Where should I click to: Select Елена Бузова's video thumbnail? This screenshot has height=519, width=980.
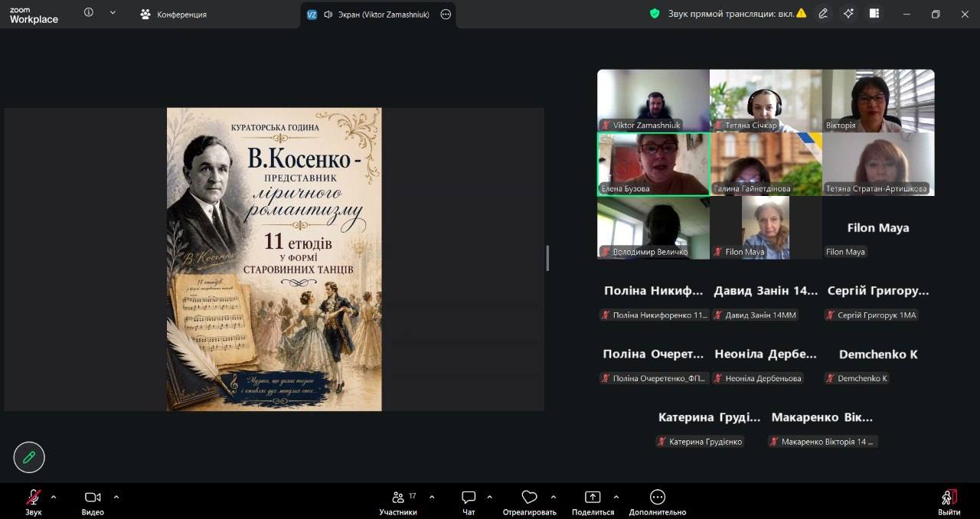click(653, 165)
